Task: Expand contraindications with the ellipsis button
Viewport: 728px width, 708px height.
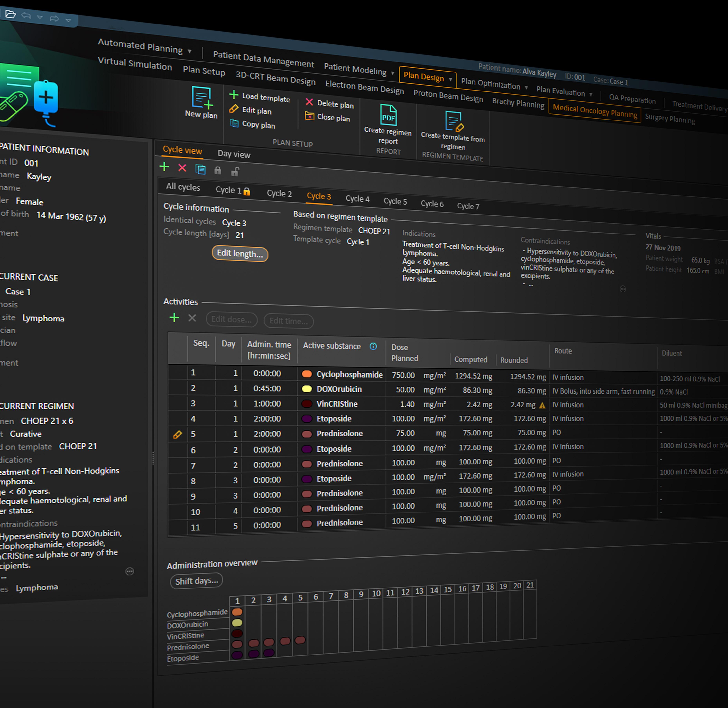Action: tap(623, 289)
